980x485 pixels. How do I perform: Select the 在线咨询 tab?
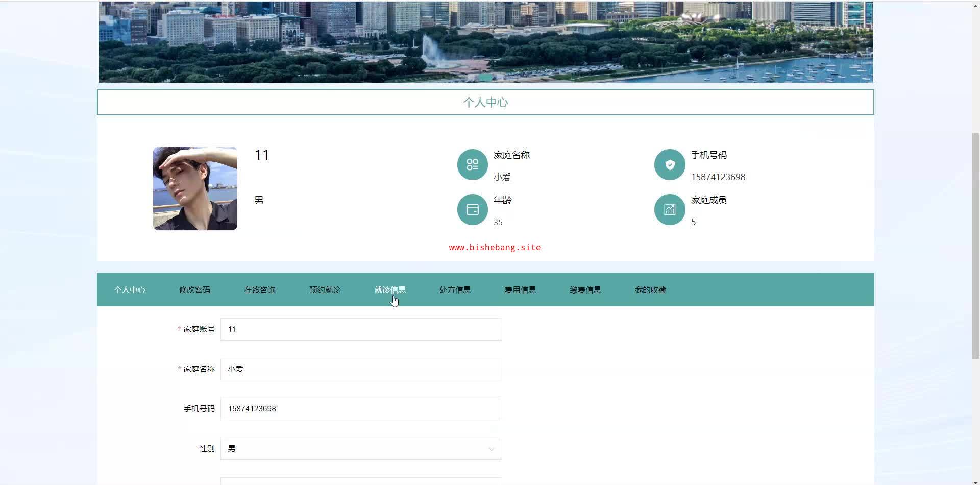[x=260, y=290]
